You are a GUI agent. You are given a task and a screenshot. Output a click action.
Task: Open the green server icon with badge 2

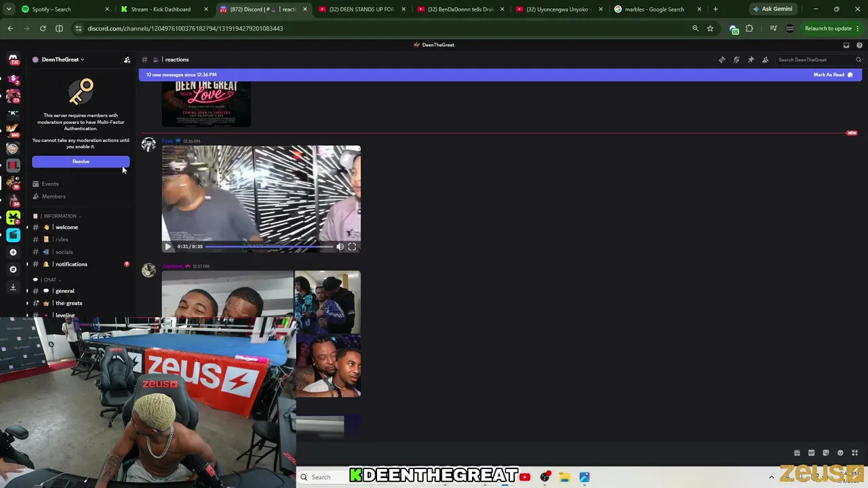pos(13,218)
